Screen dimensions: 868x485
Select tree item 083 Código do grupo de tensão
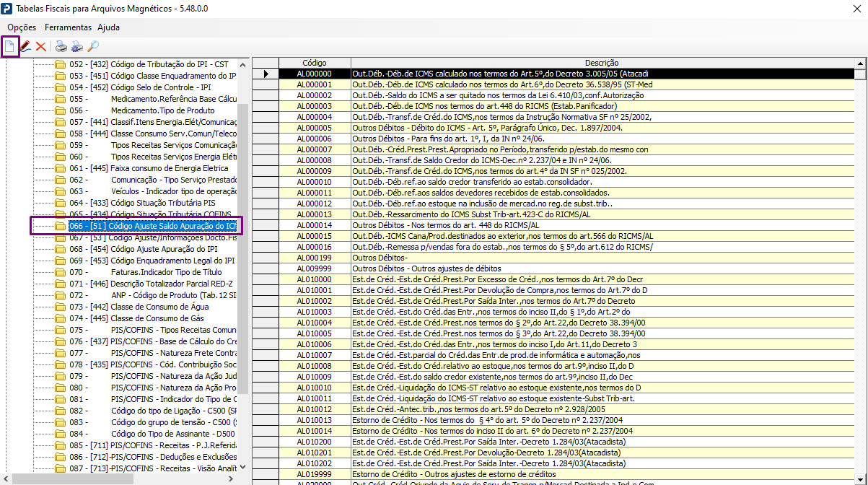pos(152,422)
